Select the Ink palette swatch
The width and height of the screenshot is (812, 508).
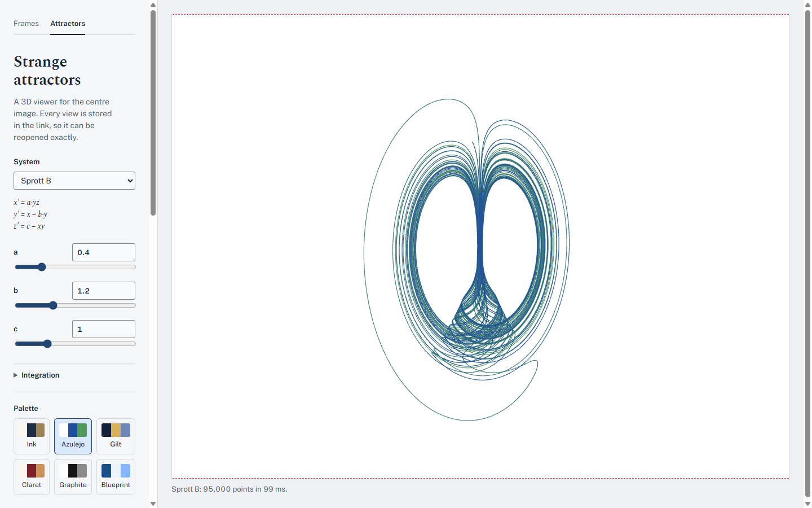[32, 436]
